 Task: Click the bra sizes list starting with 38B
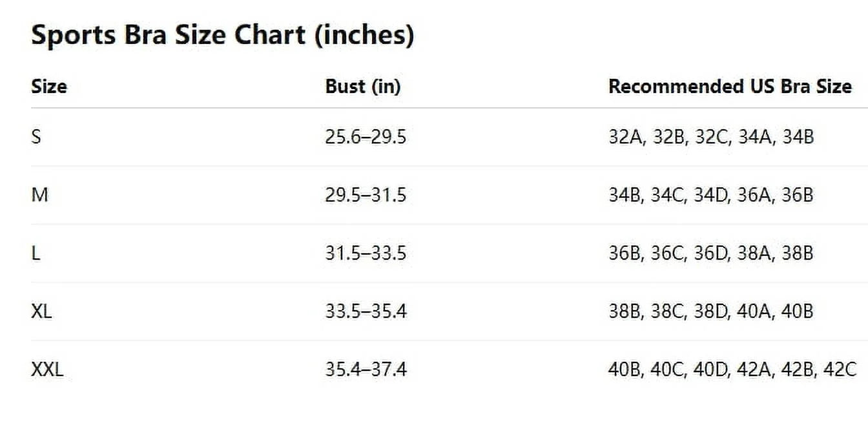click(710, 311)
